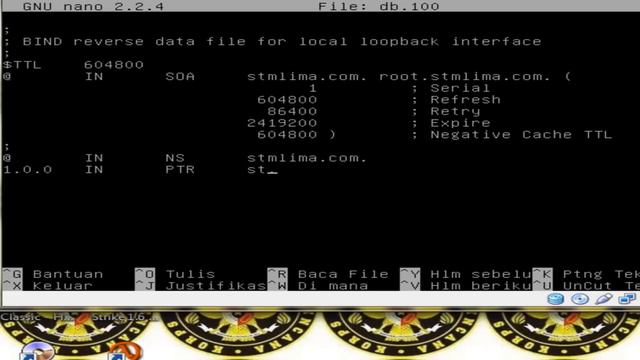The height and width of the screenshot is (360, 640).
Task: Click the Baca File label
Action: [x=343, y=274]
